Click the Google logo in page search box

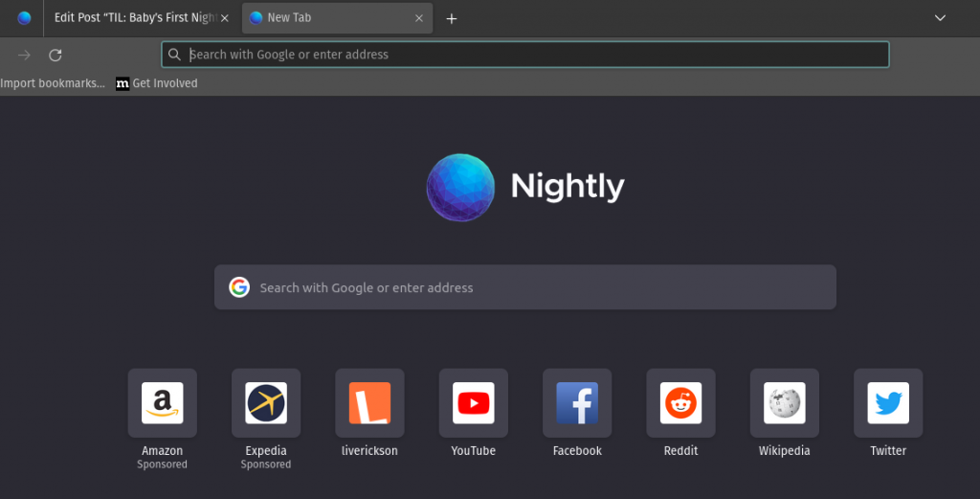[x=238, y=287]
